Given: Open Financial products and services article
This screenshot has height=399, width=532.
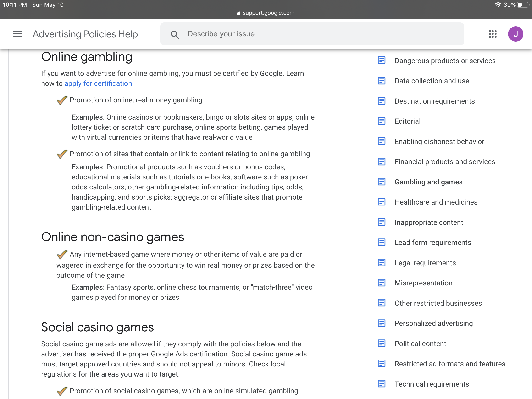Looking at the screenshot, I should pyautogui.click(x=445, y=162).
